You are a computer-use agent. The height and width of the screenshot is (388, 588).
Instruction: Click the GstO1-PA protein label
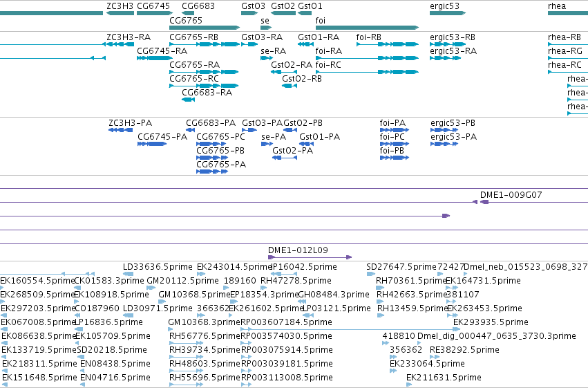tap(319, 137)
